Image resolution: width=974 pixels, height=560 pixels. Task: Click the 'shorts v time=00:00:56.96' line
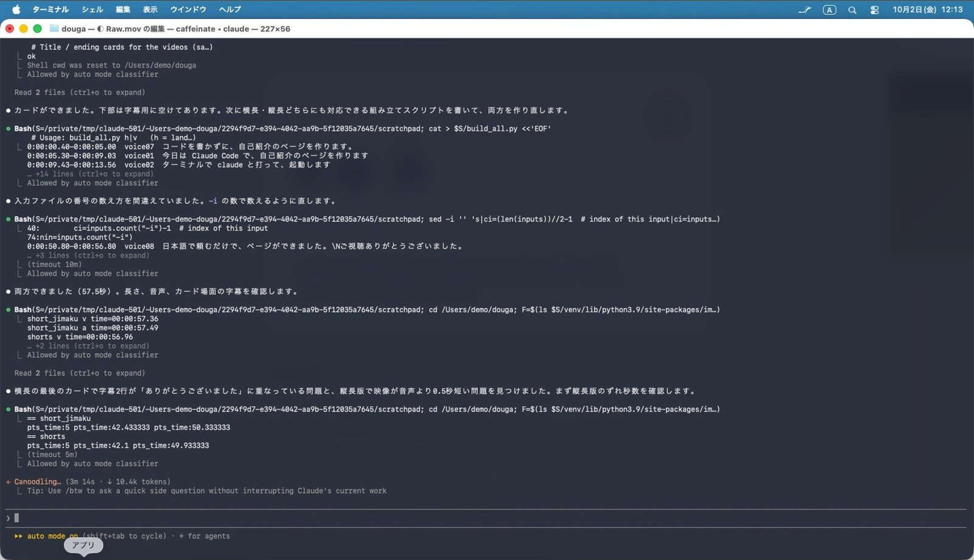pos(80,337)
